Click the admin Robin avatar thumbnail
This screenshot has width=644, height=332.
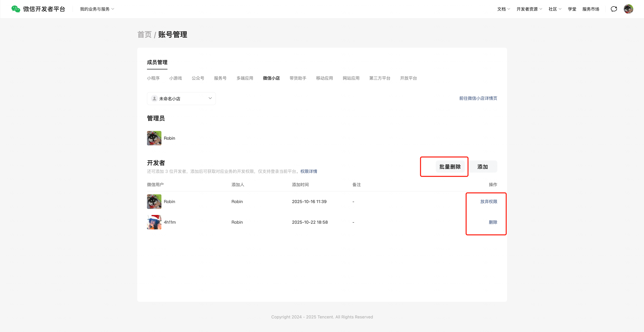click(154, 138)
